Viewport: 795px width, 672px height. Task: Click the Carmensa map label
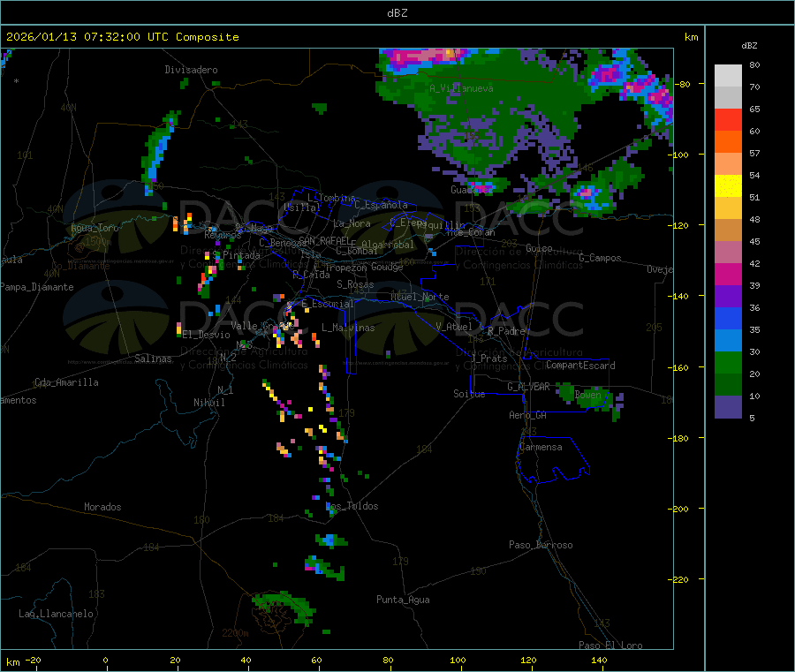pyautogui.click(x=541, y=447)
